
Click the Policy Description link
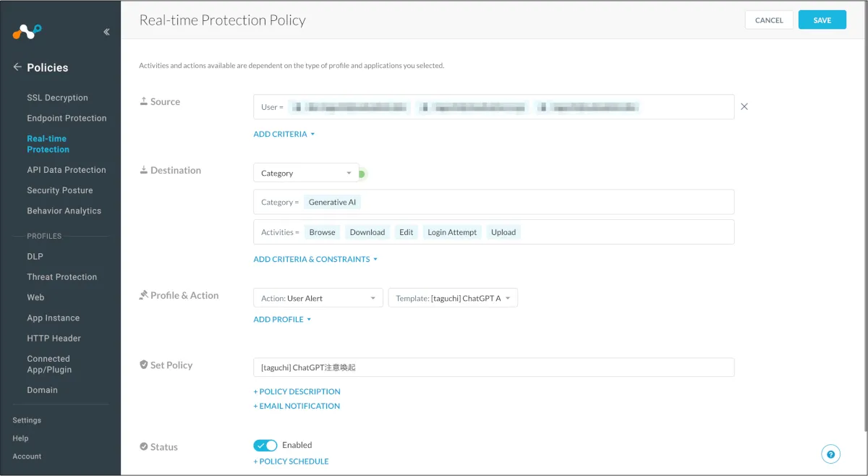pyautogui.click(x=297, y=391)
